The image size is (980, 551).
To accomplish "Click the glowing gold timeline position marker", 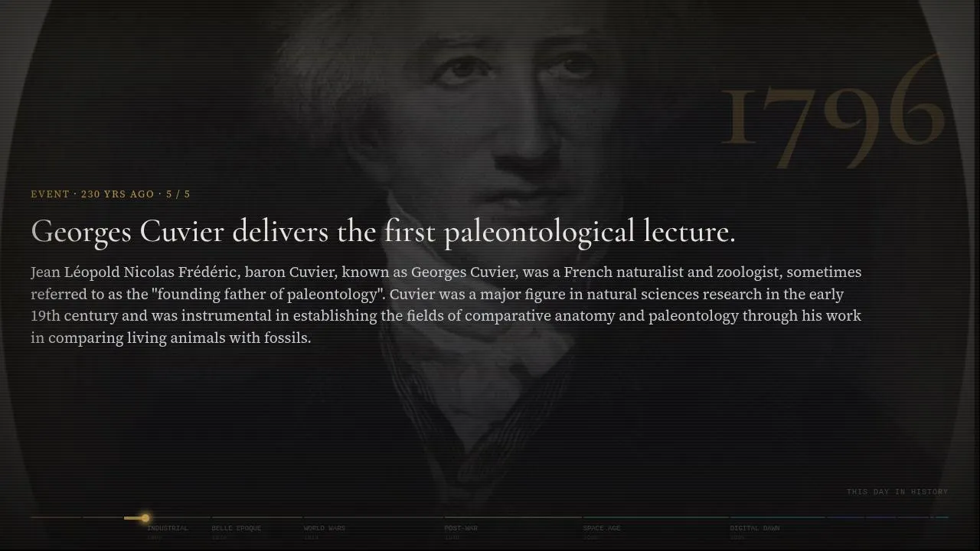I will (x=145, y=518).
